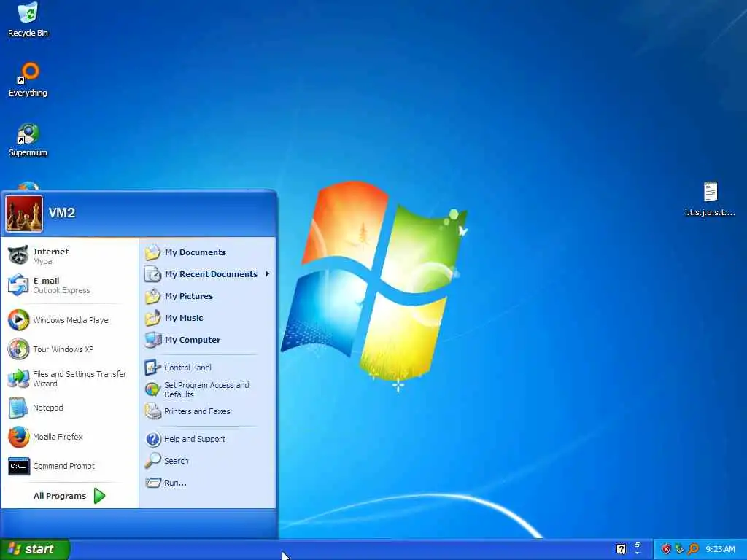Open Command Prompt from Start menu

[x=69, y=466]
